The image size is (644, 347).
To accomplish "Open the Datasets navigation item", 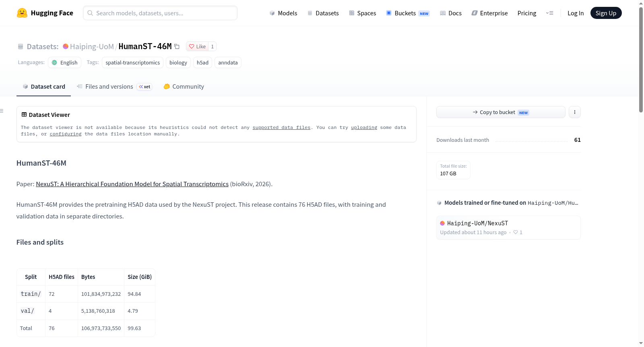I will [323, 13].
